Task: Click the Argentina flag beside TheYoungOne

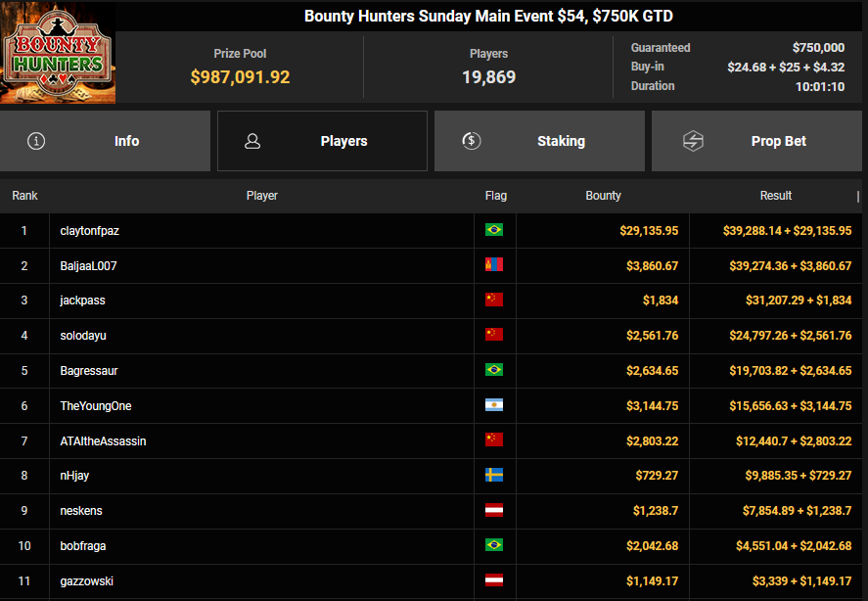Action: coord(494,405)
